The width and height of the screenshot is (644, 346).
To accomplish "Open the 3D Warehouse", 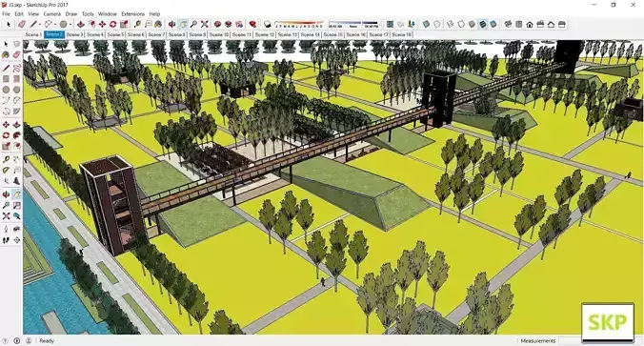I will (217, 24).
